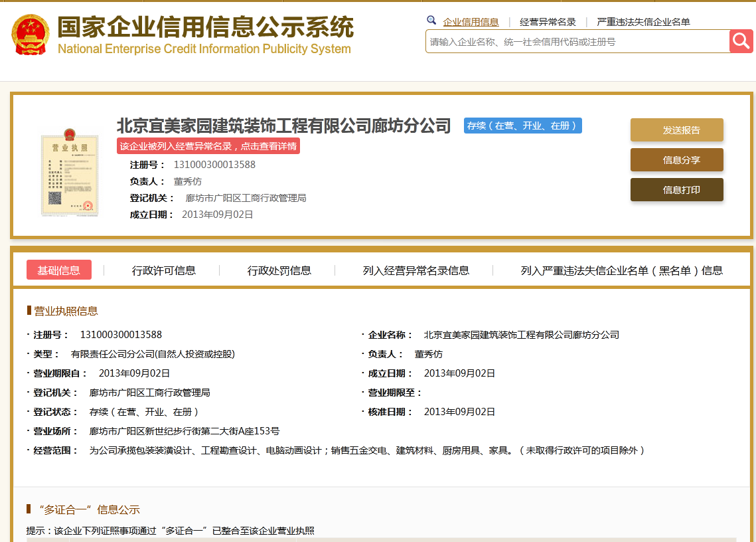Screen dimensions: 756x542
Task: Open the business license thumbnail image
Action: point(70,172)
